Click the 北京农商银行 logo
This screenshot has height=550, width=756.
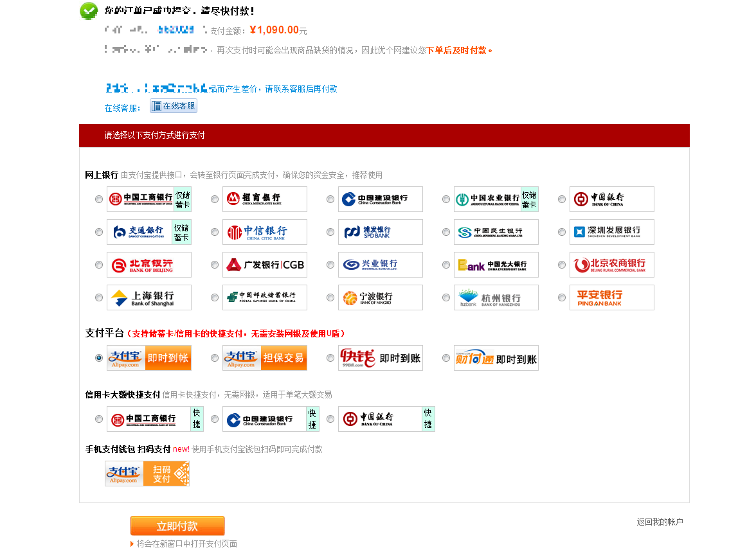coord(612,265)
